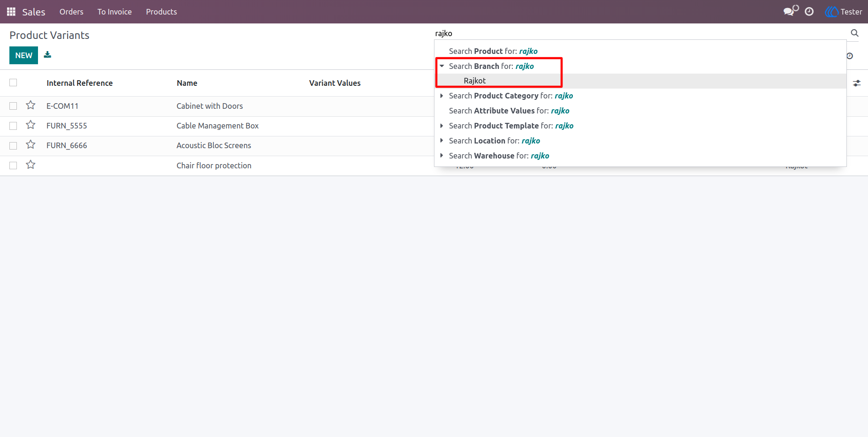Star the Acoustic Bloc Screens product

(x=30, y=145)
